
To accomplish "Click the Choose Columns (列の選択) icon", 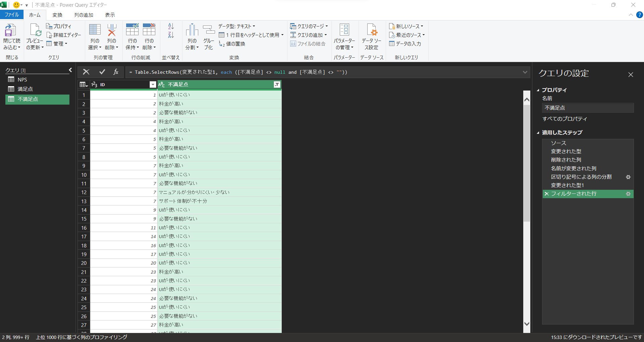I will pyautogui.click(x=95, y=30).
